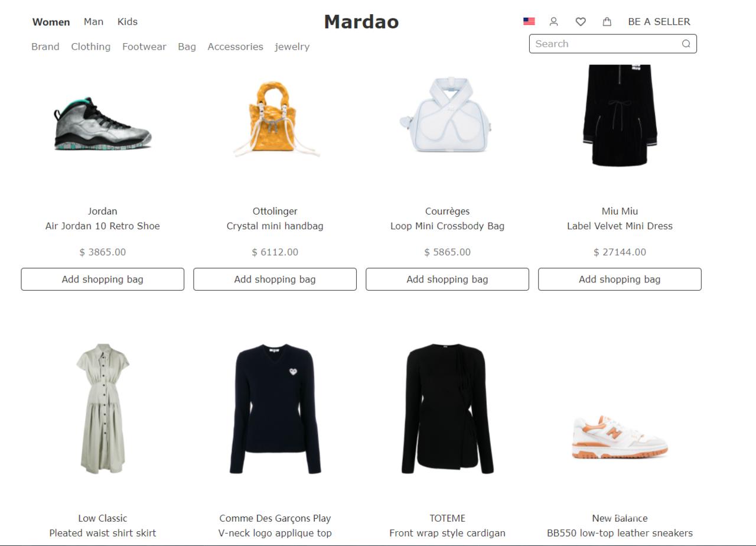Open the wishlist heart icon
This screenshot has width=756, height=546.
[x=581, y=21]
